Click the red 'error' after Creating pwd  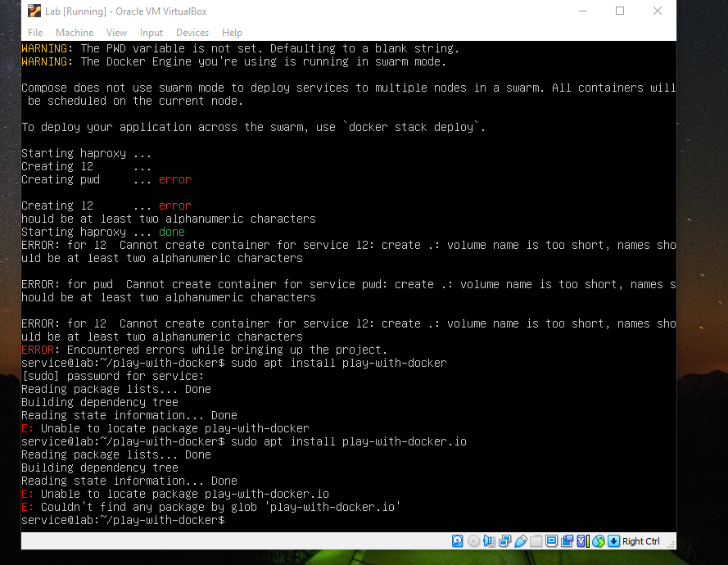(x=174, y=179)
